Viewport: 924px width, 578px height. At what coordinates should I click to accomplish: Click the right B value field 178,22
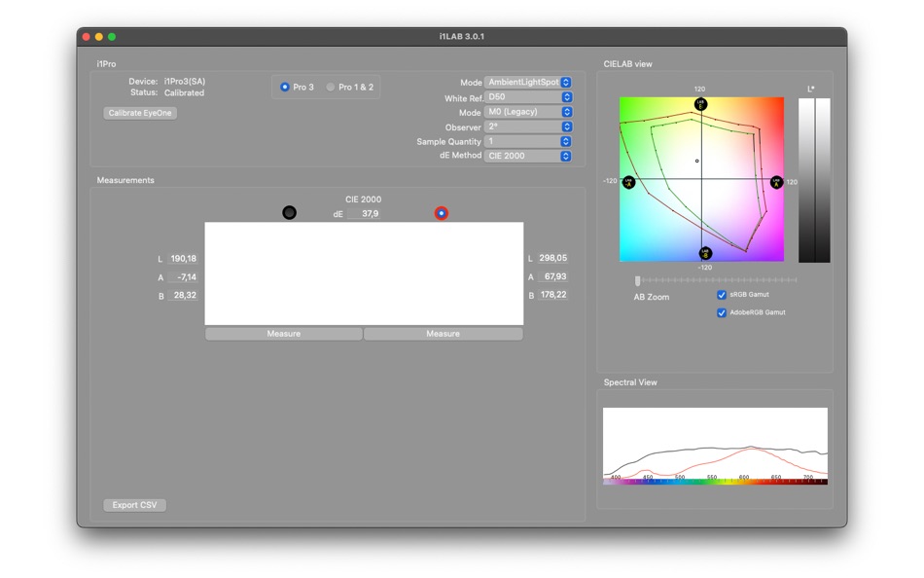552,294
